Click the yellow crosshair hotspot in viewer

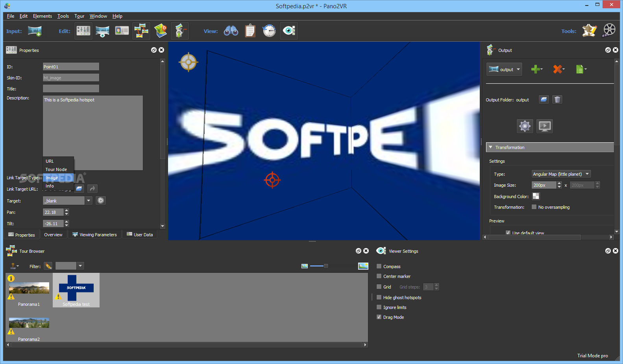coord(189,62)
